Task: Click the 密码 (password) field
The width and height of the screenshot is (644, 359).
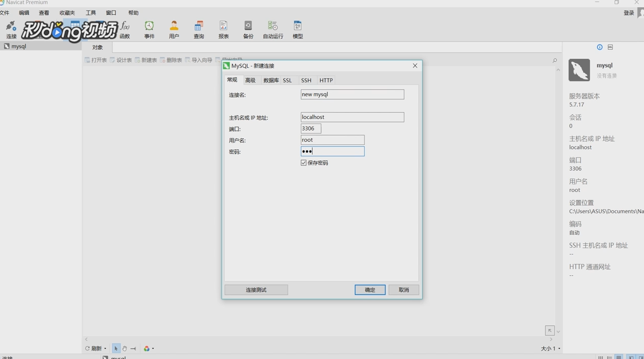Action: pyautogui.click(x=332, y=151)
